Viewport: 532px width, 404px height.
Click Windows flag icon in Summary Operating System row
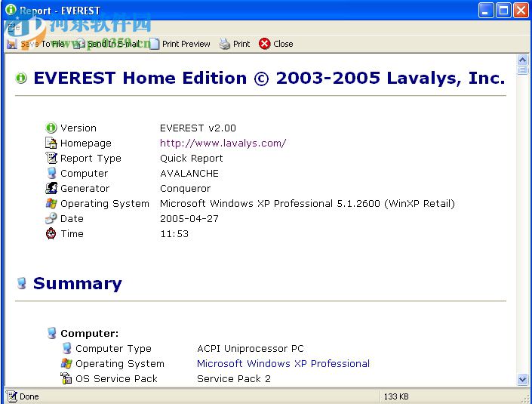(66, 363)
